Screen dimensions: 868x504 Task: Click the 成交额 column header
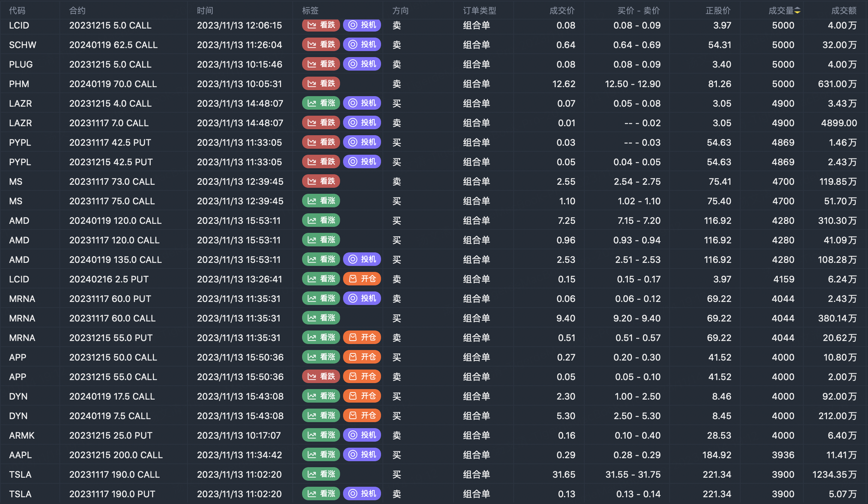pos(844,11)
